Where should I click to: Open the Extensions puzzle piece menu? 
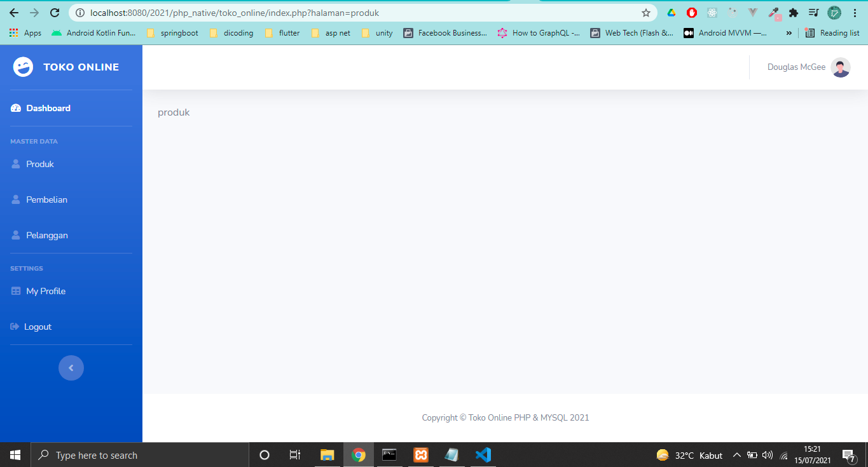794,13
